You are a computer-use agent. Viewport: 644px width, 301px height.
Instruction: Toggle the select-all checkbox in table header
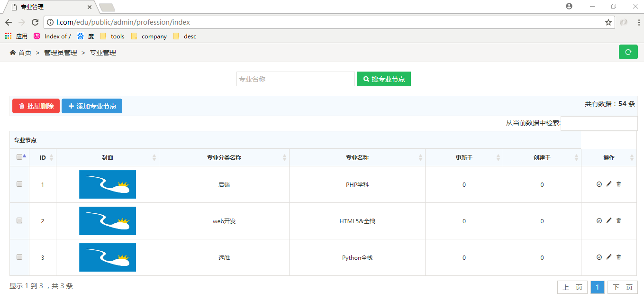[x=19, y=157]
